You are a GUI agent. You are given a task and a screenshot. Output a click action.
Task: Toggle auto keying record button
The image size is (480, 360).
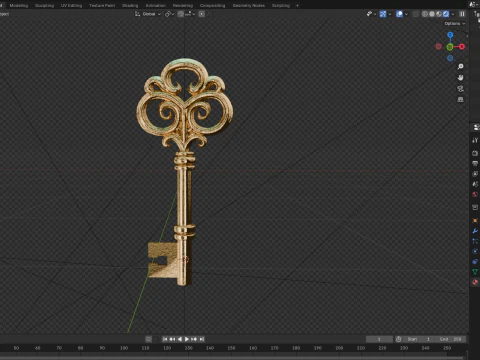149,339
